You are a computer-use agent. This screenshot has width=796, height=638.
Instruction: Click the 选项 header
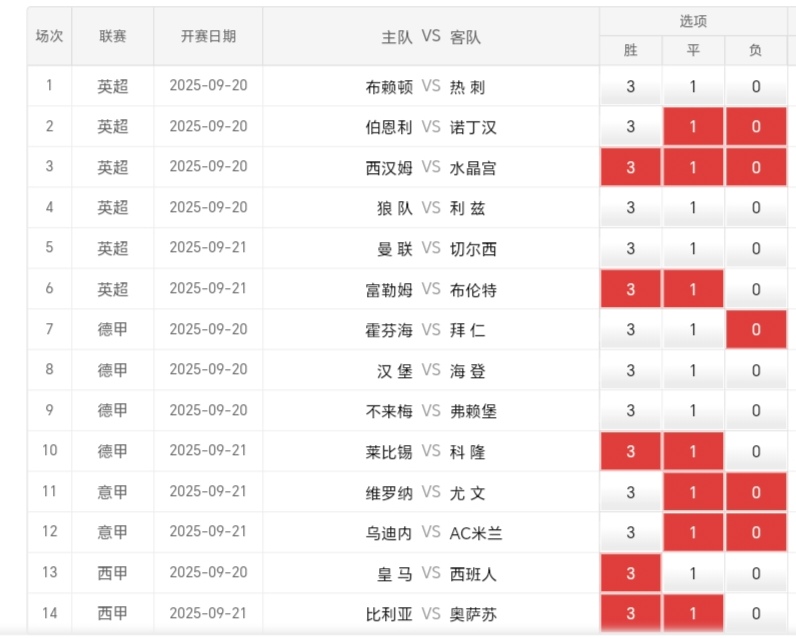point(693,21)
